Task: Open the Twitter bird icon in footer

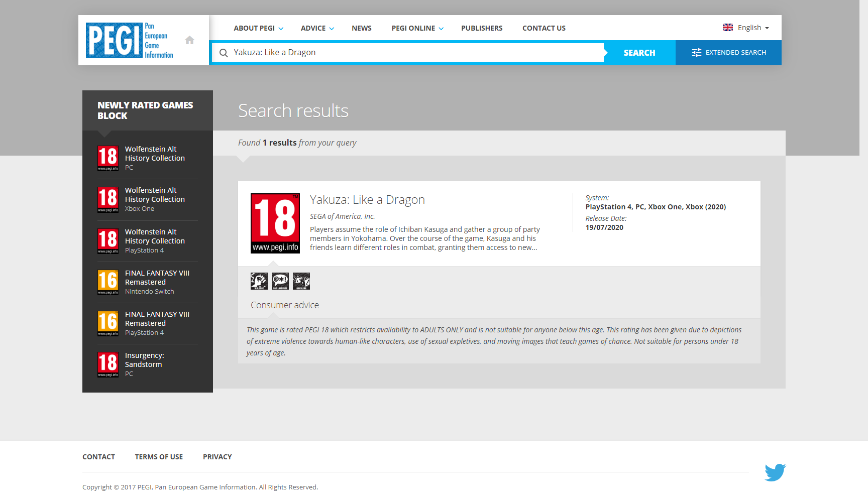Action: point(775,472)
